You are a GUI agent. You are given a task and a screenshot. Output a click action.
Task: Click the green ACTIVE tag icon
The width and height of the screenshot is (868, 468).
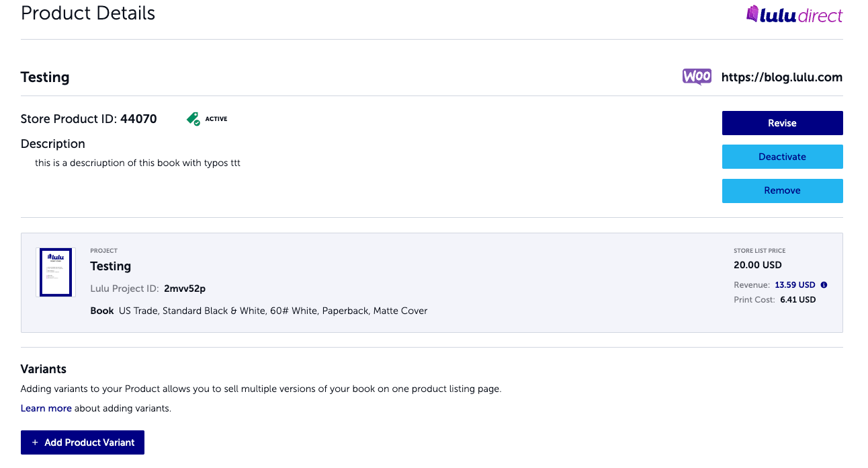click(x=192, y=118)
